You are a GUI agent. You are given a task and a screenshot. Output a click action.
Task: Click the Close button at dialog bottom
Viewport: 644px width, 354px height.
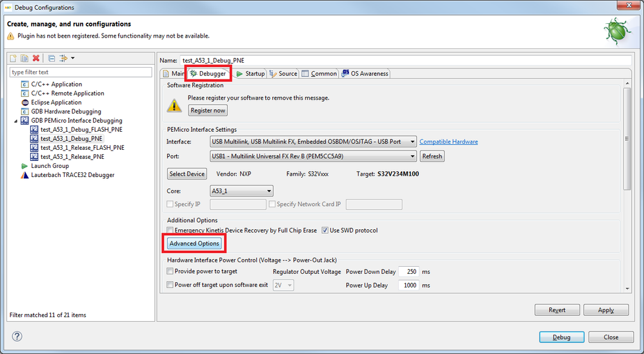click(x=610, y=337)
